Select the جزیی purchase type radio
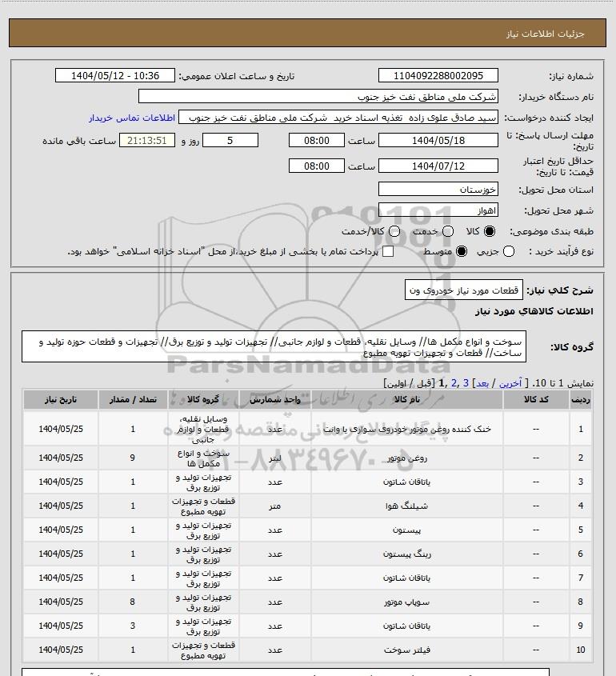 pos(509,251)
